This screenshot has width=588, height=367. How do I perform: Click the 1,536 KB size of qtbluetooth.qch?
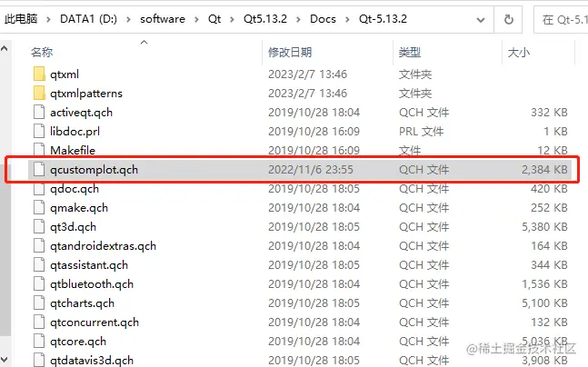click(x=544, y=284)
